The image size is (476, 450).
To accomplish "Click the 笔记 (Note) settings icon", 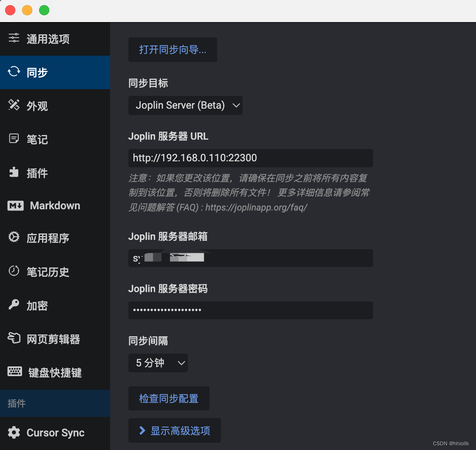I will (13, 139).
